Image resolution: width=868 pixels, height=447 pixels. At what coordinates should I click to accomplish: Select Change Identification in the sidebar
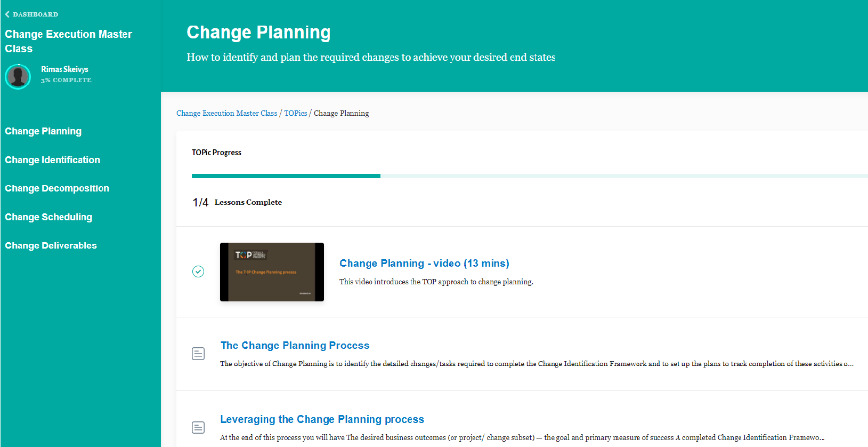(52, 160)
